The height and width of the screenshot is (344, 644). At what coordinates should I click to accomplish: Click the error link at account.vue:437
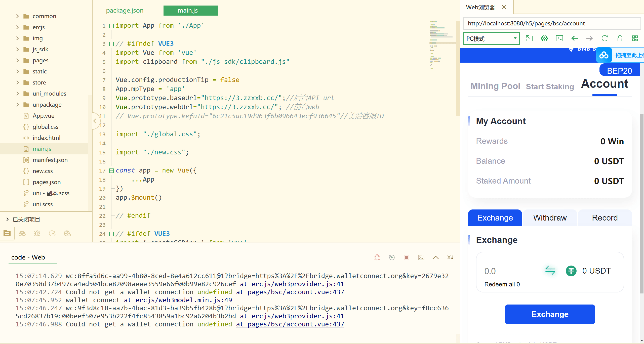pyautogui.click(x=290, y=292)
